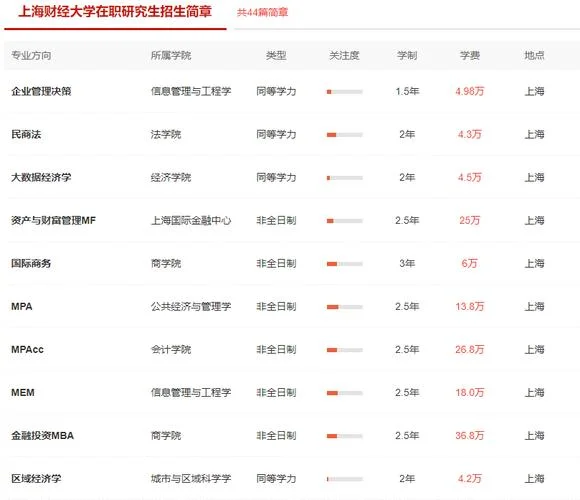Open the 上海财经大学在职研究生招生简章 tab

(115, 12)
